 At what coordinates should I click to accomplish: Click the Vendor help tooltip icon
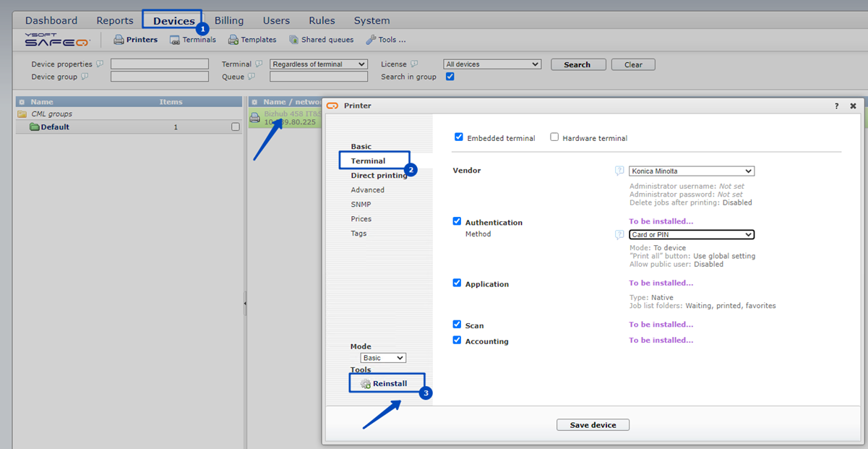[619, 171]
